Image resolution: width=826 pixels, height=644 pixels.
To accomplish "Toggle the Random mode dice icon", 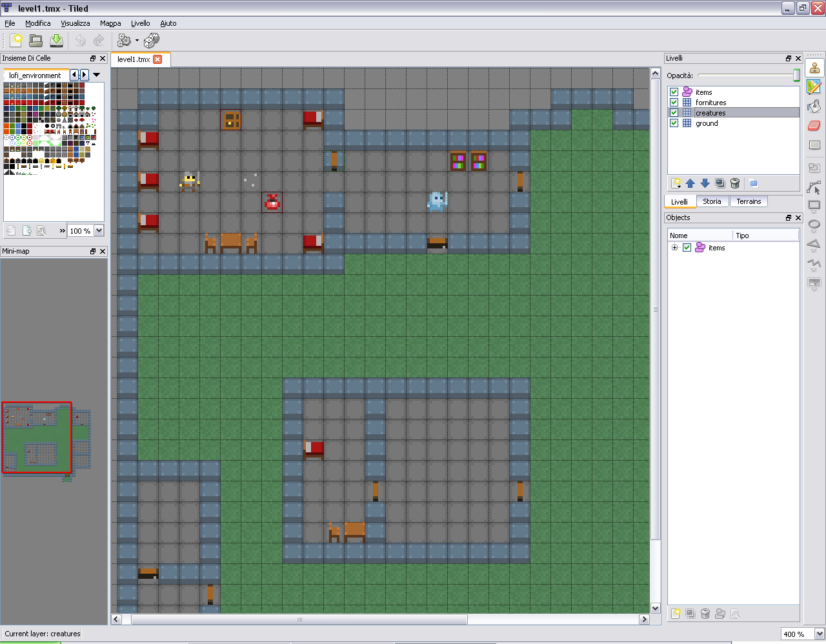I will tap(152, 41).
